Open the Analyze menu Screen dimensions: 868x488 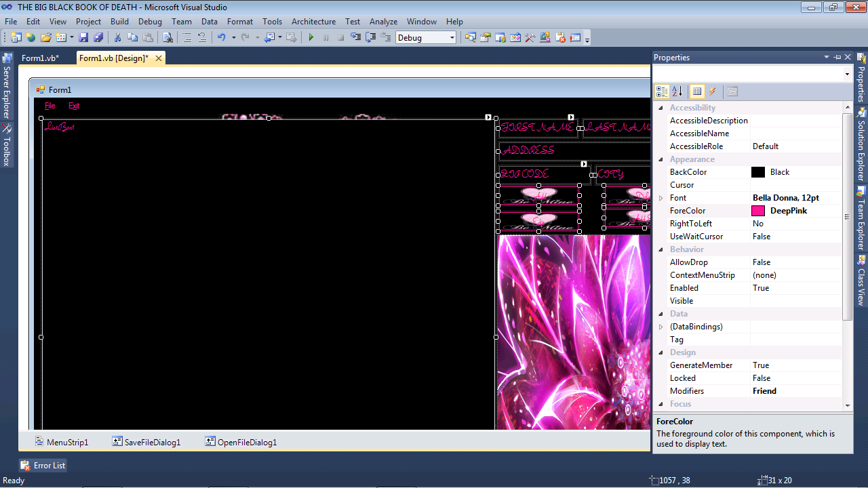coord(383,22)
